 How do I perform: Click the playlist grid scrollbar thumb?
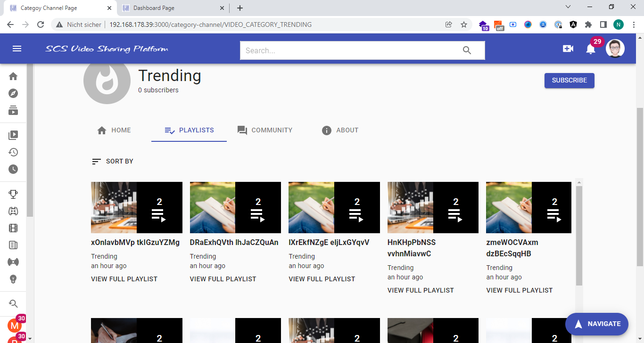pyautogui.click(x=579, y=236)
